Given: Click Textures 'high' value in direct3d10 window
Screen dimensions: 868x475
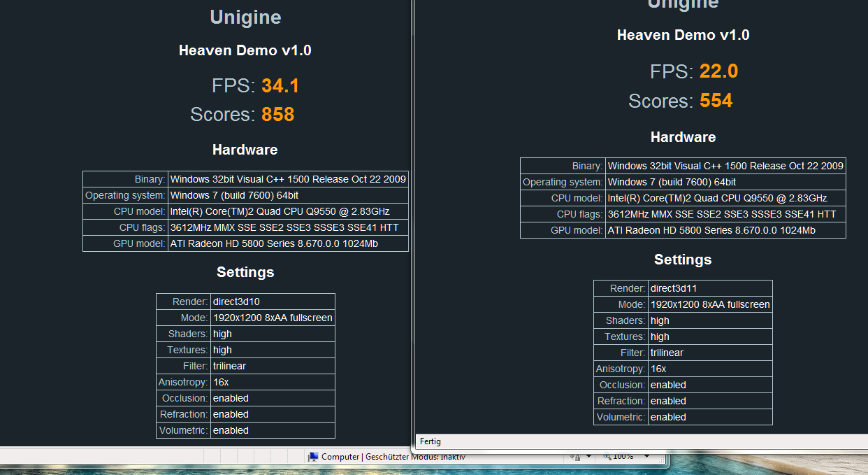Looking at the screenshot, I should (222, 350).
